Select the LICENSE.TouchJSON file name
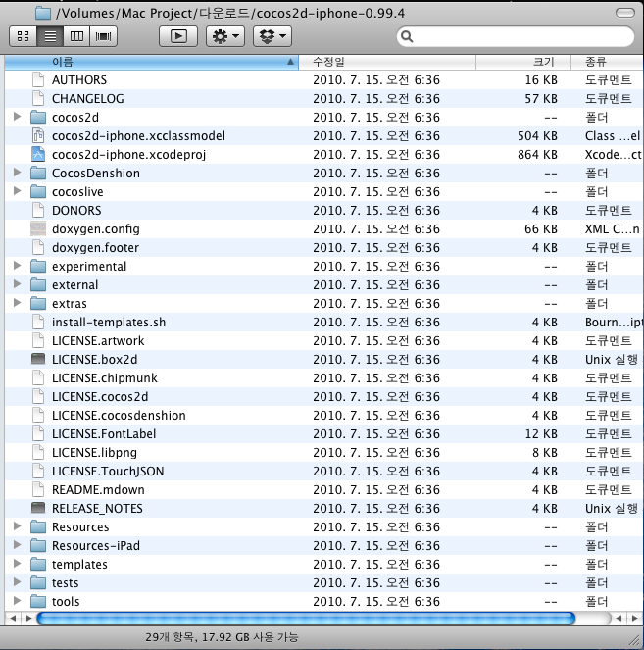 tap(108, 472)
